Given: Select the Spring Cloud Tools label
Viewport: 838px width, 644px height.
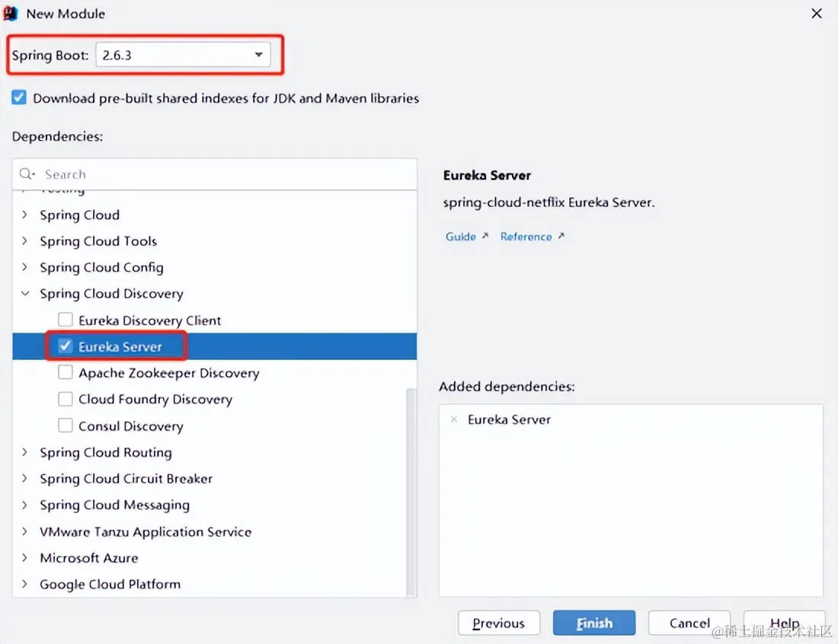Looking at the screenshot, I should click(98, 241).
